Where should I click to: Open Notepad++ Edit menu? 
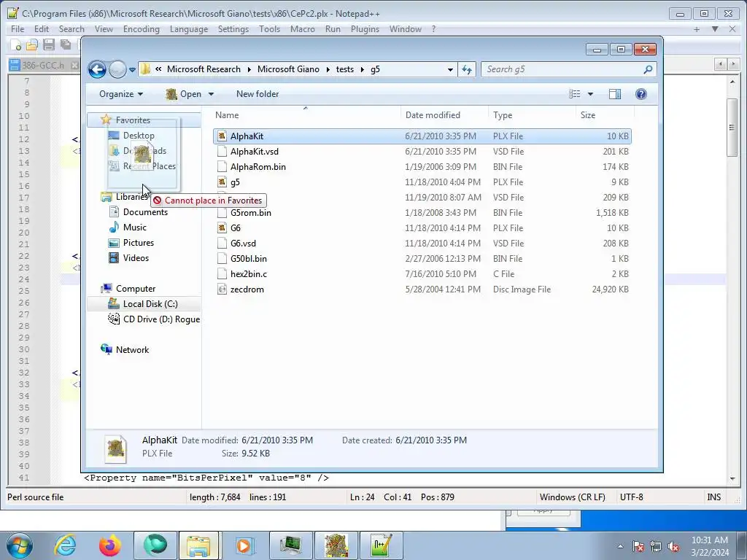click(x=42, y=29)
